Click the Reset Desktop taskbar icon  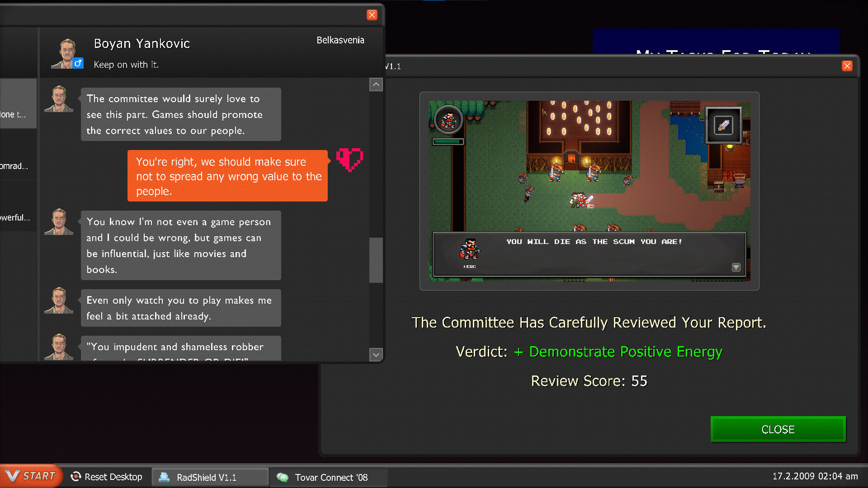(106, 477)
